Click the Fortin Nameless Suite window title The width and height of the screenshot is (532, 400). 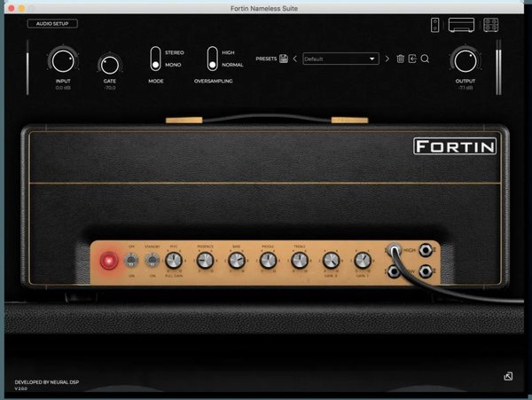pos(264,8)
